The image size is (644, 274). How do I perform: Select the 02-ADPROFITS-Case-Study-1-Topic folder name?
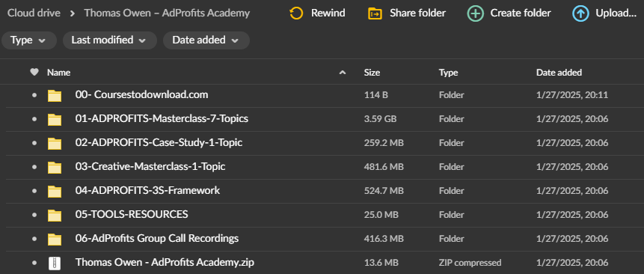(x=159, y=142)
